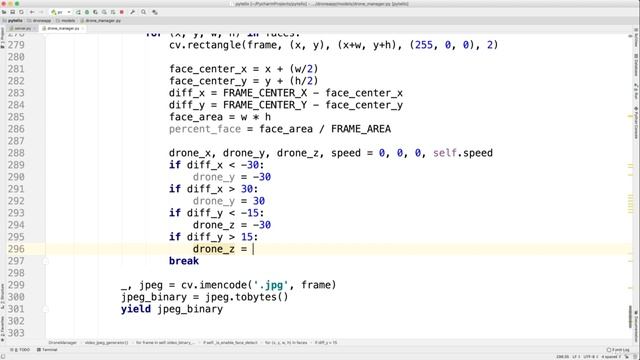Toggle fold marker at line 301

click(45, 309)
